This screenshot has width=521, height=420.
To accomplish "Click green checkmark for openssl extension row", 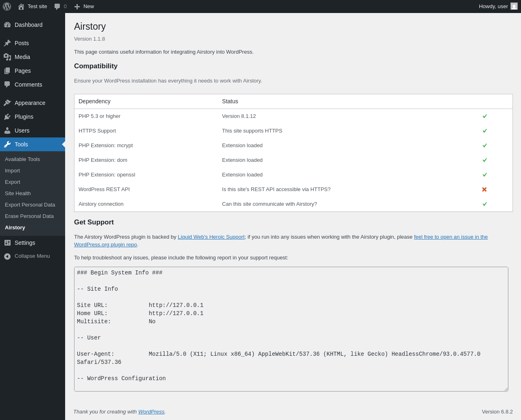I will (x=485, y=175).
